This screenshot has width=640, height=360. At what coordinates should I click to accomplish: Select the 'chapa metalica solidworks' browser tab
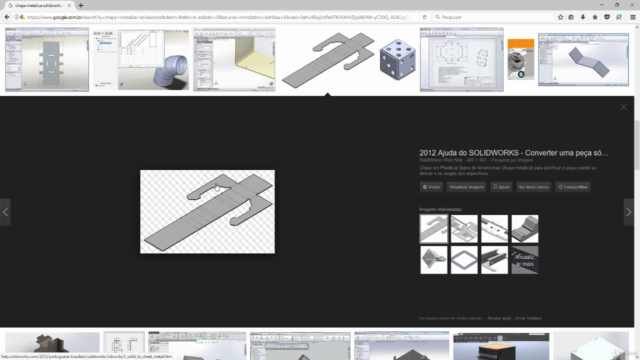point(39,5)
